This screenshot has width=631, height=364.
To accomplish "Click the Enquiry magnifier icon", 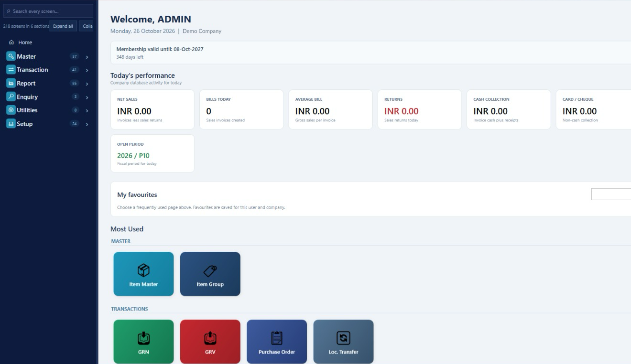I will (x=11, y=96).
